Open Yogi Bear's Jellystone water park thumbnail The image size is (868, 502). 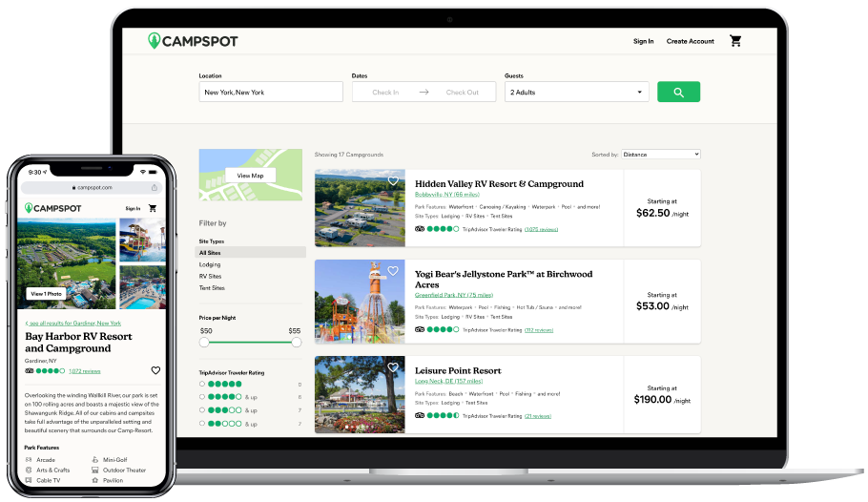pos(360,302)
